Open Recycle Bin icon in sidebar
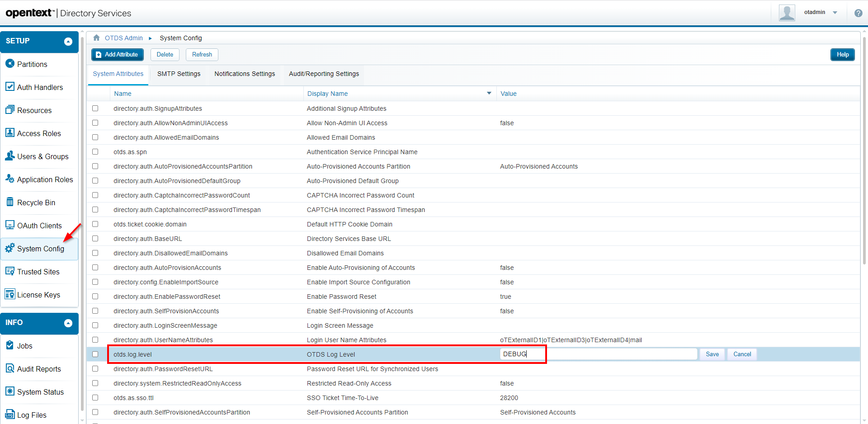The height and width of the screenshot is (424, 868). tap(10, 202)
